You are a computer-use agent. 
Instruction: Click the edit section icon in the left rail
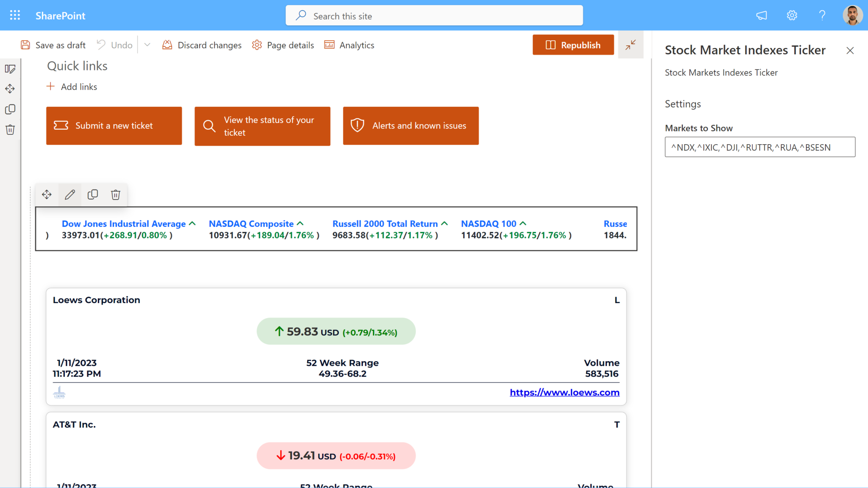10,69
